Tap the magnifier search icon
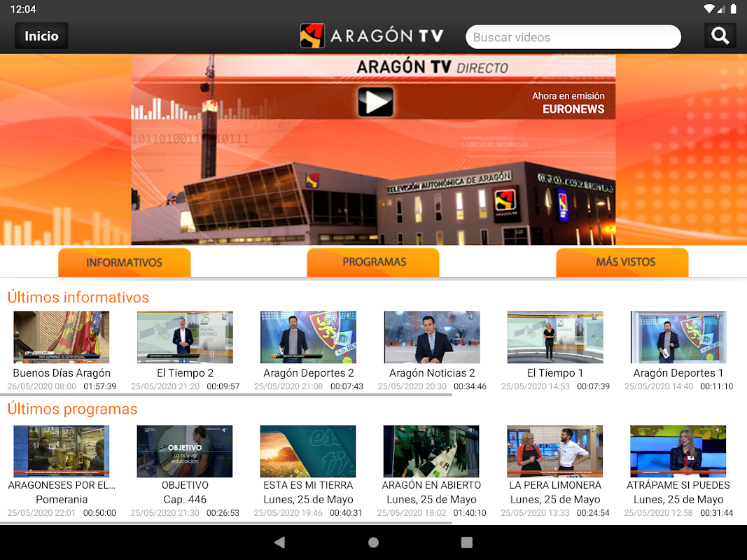Viewport: 747px width, 560px height. (x=720, y=36)
